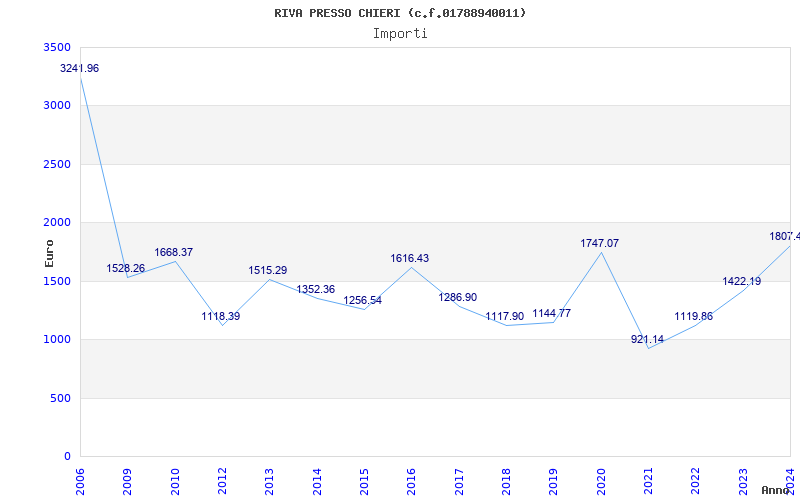Click the 3500 y-axis tick label

[x=58, y=47]
